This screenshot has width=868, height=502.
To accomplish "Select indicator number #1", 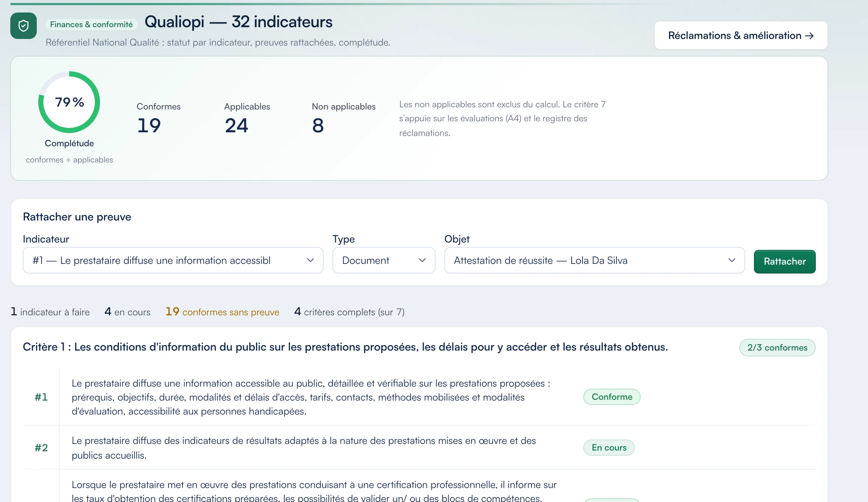I will coord(41,397).
